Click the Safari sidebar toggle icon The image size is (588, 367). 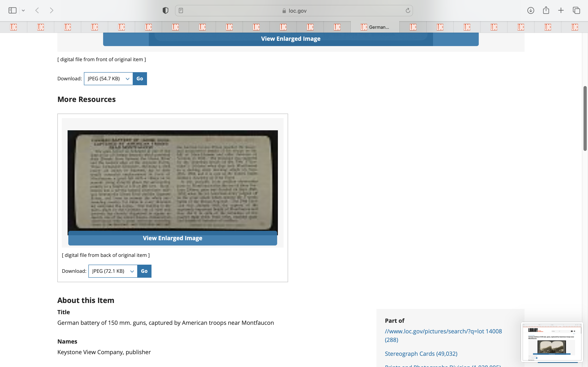click(12, 10)
